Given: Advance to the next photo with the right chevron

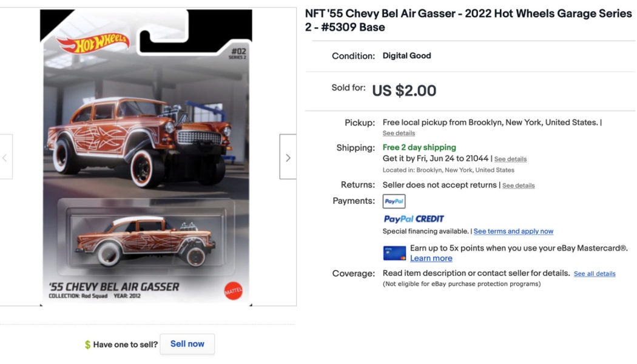Looking at the screenshot, I should click(288, 157).
